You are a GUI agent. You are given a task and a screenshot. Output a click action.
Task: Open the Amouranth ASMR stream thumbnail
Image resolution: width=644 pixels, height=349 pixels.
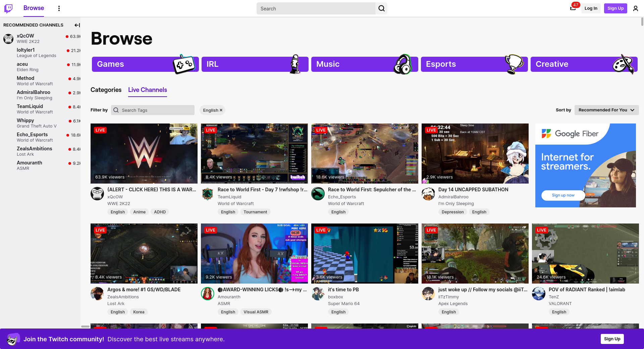[x=254, y=253]
